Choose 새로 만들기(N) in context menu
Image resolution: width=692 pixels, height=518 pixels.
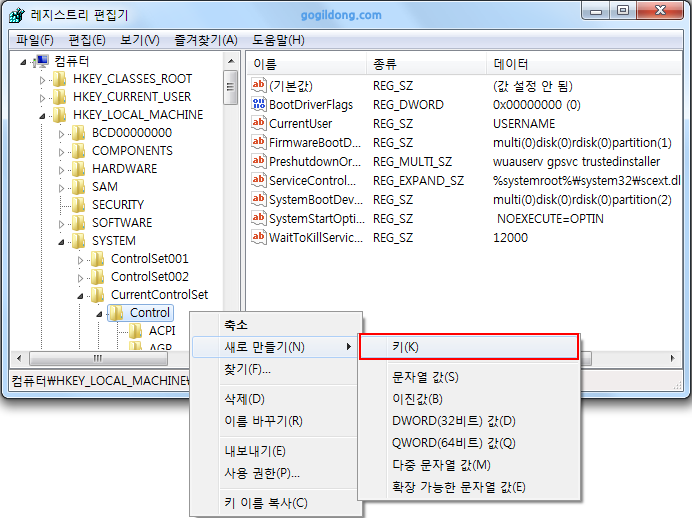(275, 347)
